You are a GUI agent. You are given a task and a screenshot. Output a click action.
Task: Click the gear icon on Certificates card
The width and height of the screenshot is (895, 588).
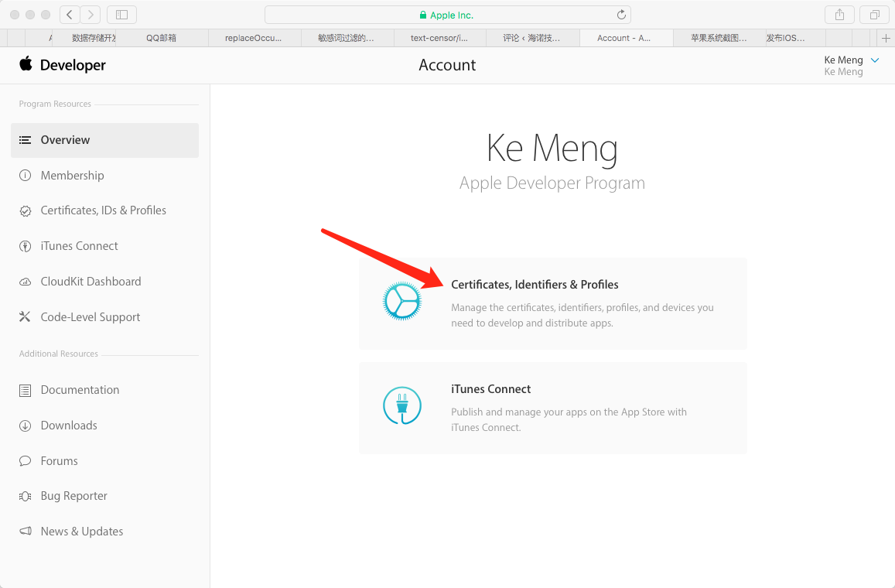(x=401, y=301)
